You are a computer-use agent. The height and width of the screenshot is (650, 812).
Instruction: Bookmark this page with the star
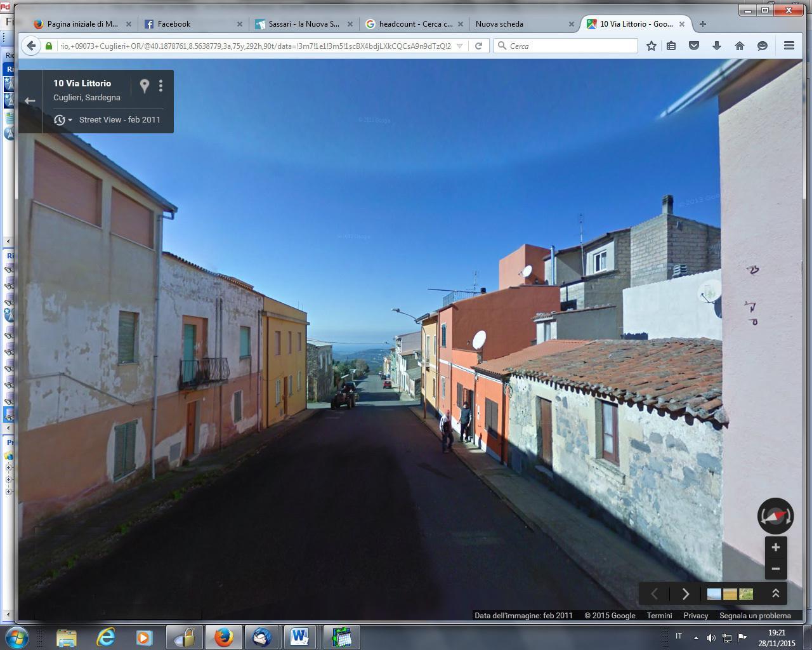point(651,45)
